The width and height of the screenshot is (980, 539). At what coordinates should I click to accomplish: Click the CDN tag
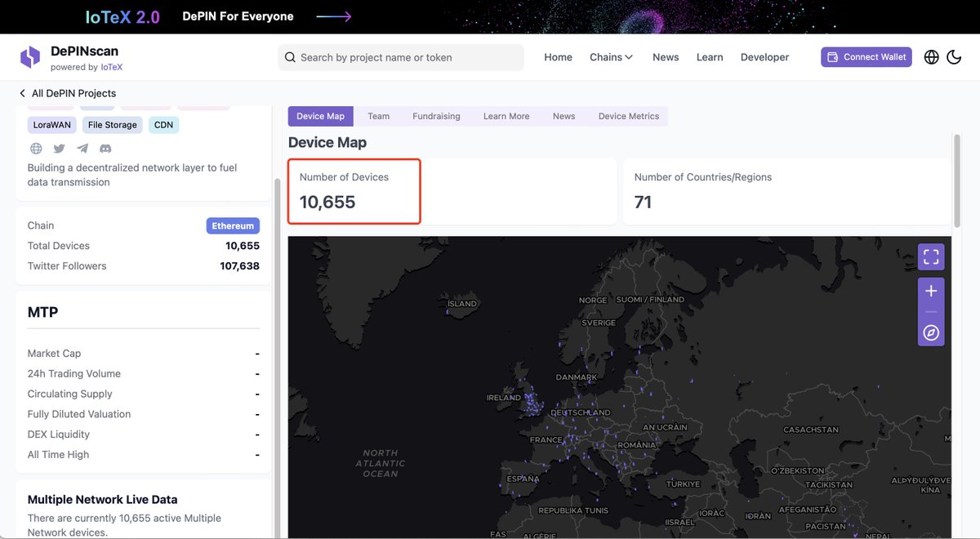tap(163, 125)
